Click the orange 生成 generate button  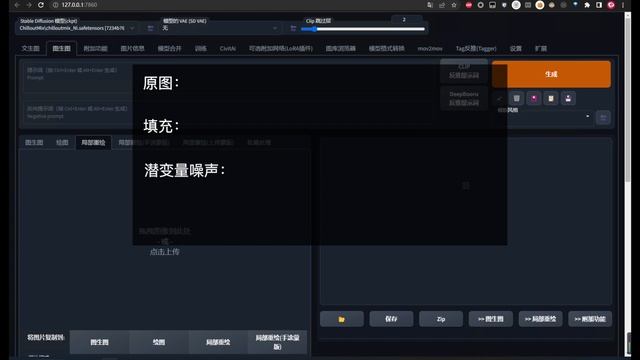pos(551,74)
